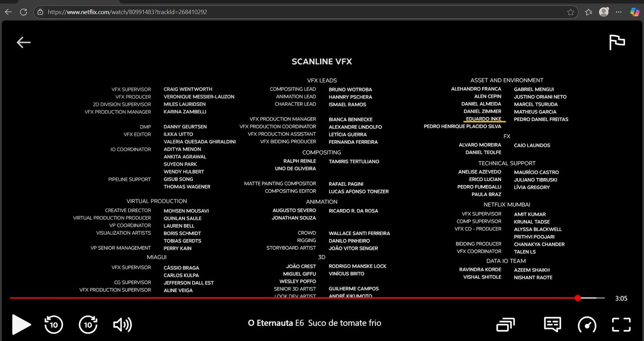The height and width of the screenshot is (341, 644).
Task: Click the remaining time 3:05
Action: [x=621, y=299]
